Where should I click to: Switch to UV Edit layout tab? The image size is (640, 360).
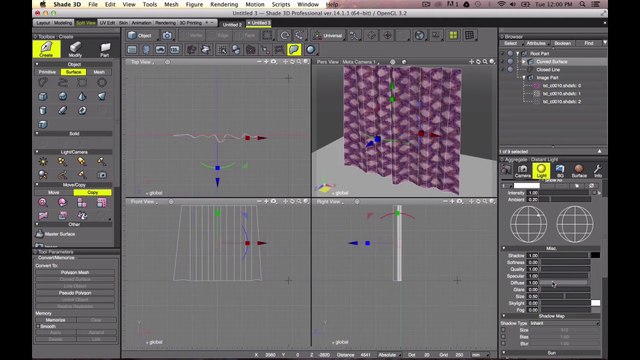click(x=107, y=23)
